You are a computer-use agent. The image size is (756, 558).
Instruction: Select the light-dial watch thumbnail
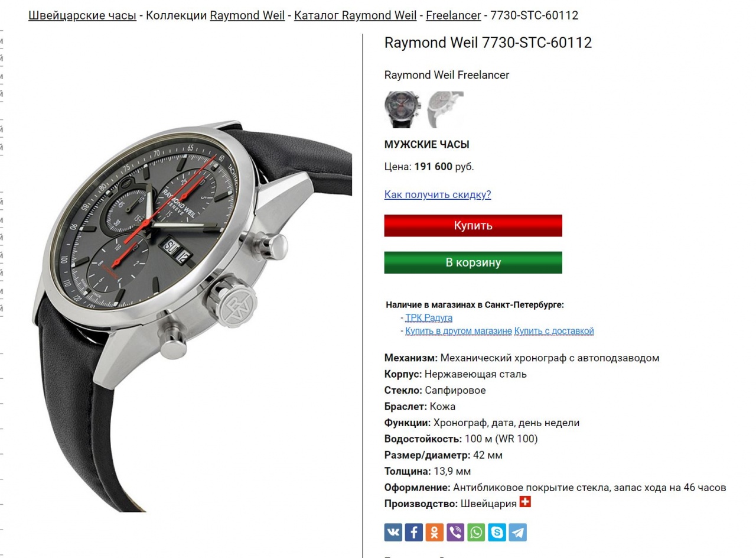point(445,109)
